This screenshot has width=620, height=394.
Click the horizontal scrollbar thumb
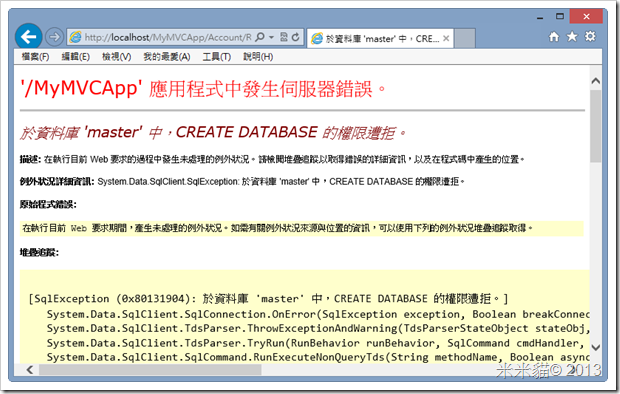click(x=150, y=369)
